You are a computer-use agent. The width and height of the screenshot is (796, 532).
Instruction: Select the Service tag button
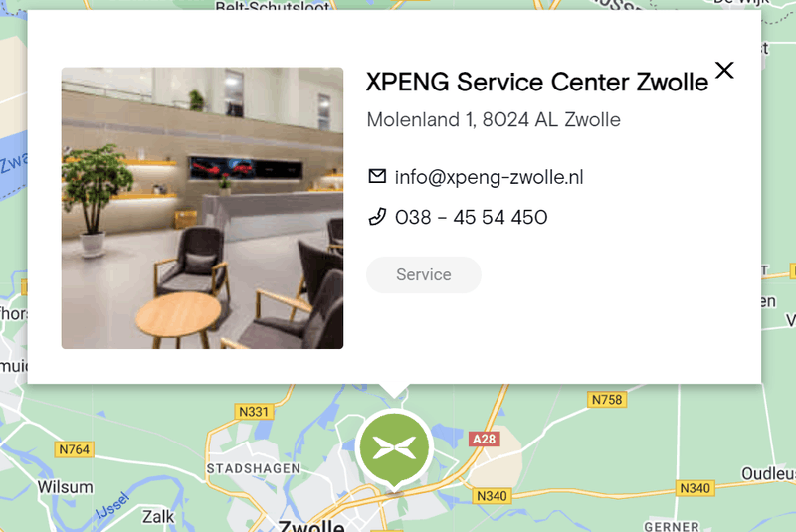point(424,274)
